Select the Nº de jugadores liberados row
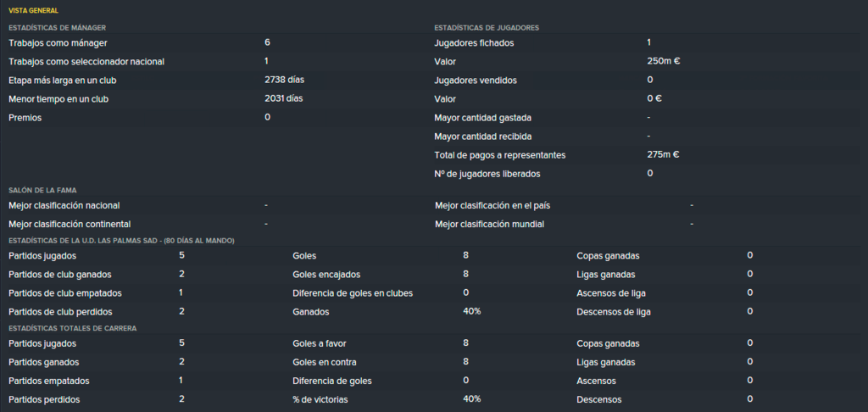This screenshot has width=868, height=412. pos(647,174)
